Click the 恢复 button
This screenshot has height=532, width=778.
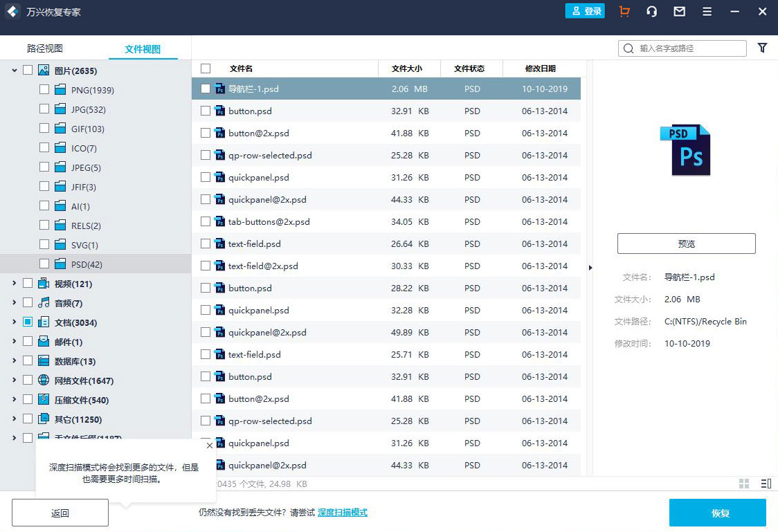(x=717, y=513)
